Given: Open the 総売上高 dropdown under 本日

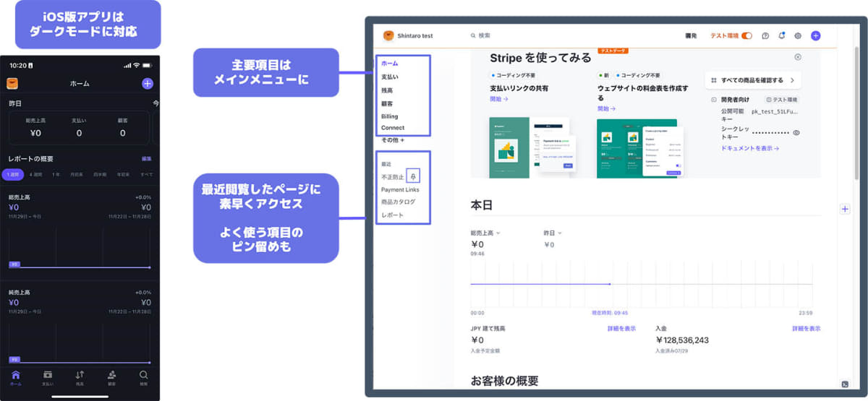Looking at the screenshot, I should [485, 233].
